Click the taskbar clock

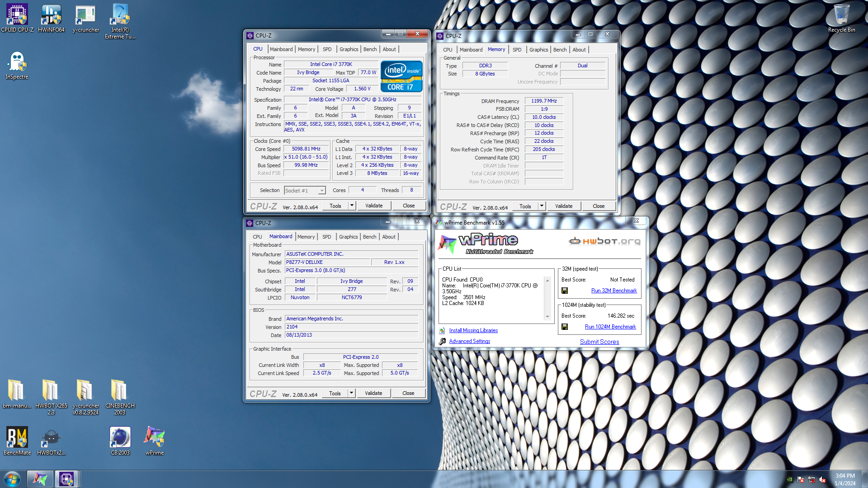point(845,479)
